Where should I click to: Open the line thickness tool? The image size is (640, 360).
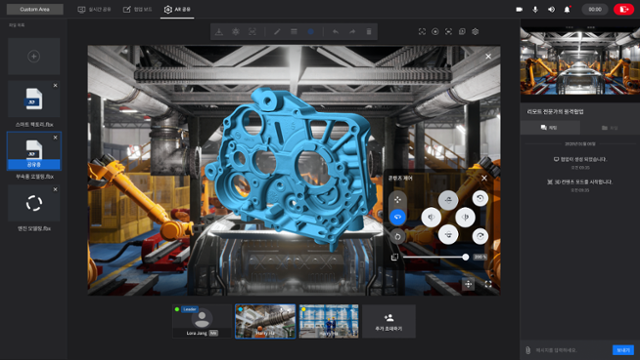(x=294, y=31)
